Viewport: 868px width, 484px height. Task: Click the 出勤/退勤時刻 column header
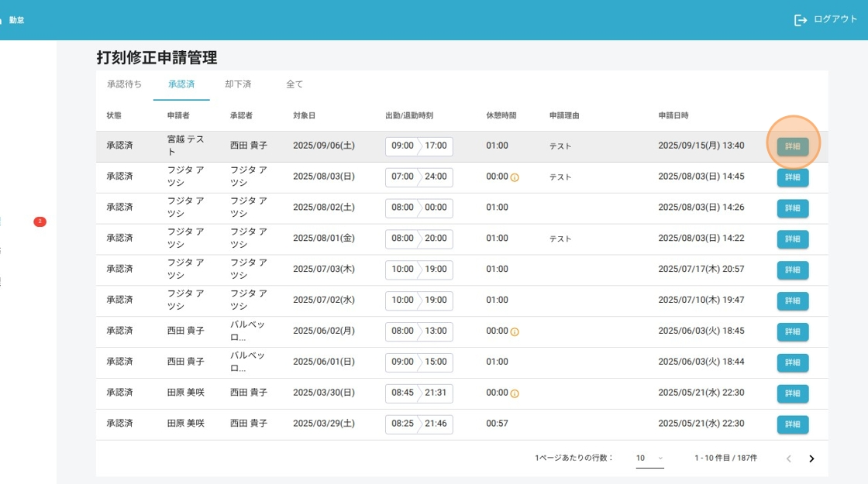[x=409, y=115]
